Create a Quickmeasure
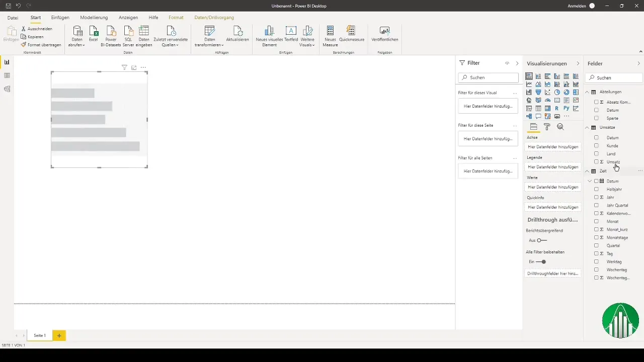 point(352,34)
